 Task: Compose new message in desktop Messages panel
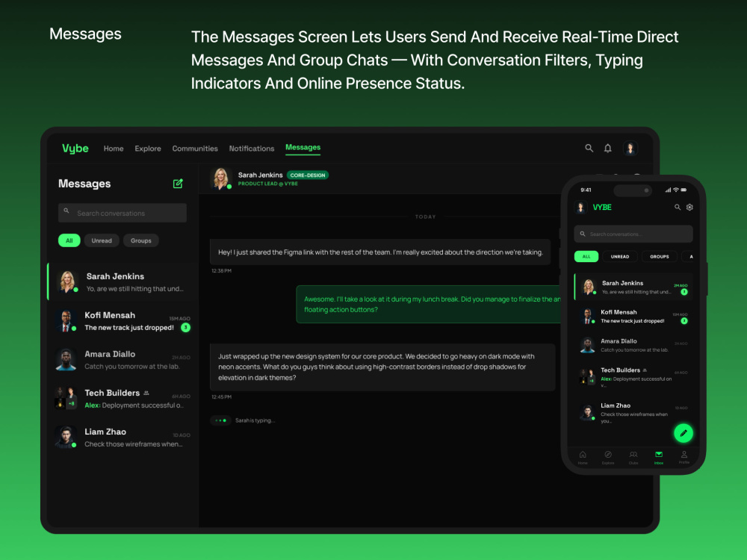pos(178,184)
